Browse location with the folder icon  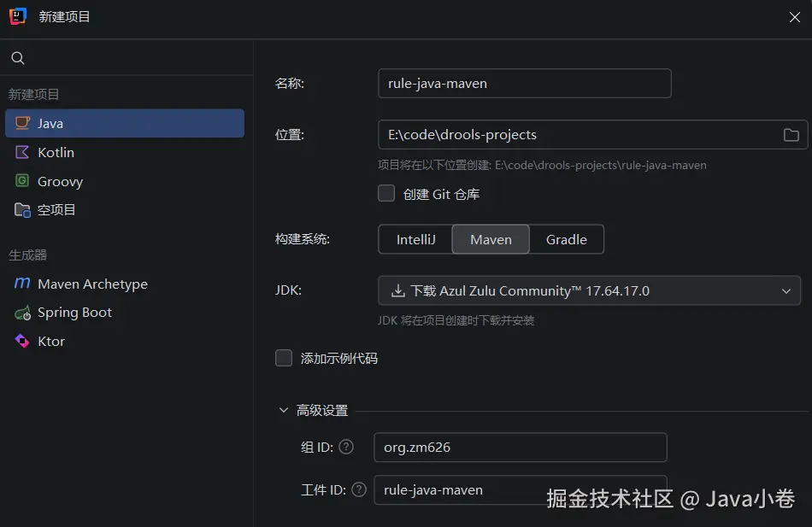click(791, 135)
